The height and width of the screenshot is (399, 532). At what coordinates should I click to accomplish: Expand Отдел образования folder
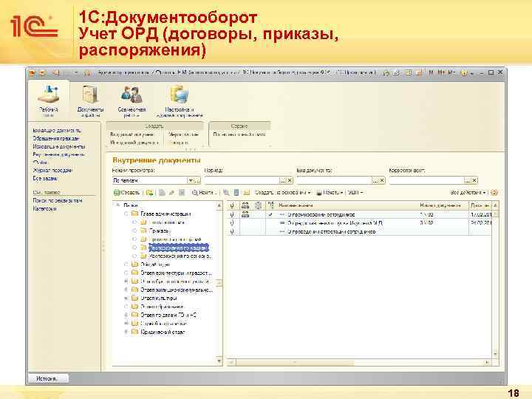[126, 307]
